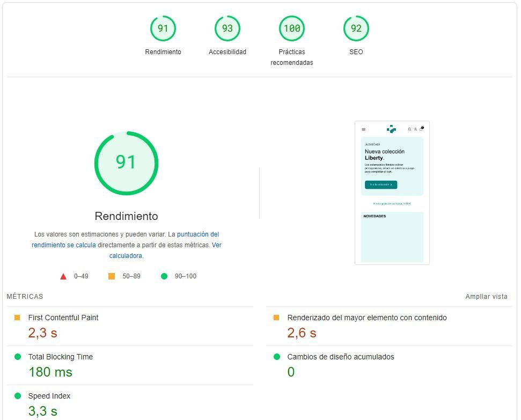This screenshot has width=521, height=420.
Task: Open the Rendimiento score gauge 91
Action: 163,28
